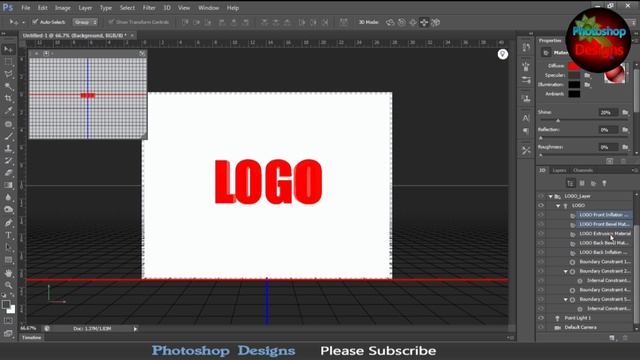Show whole scene filter in 3D panel
The image size is (640, 360).
point(571,183)
